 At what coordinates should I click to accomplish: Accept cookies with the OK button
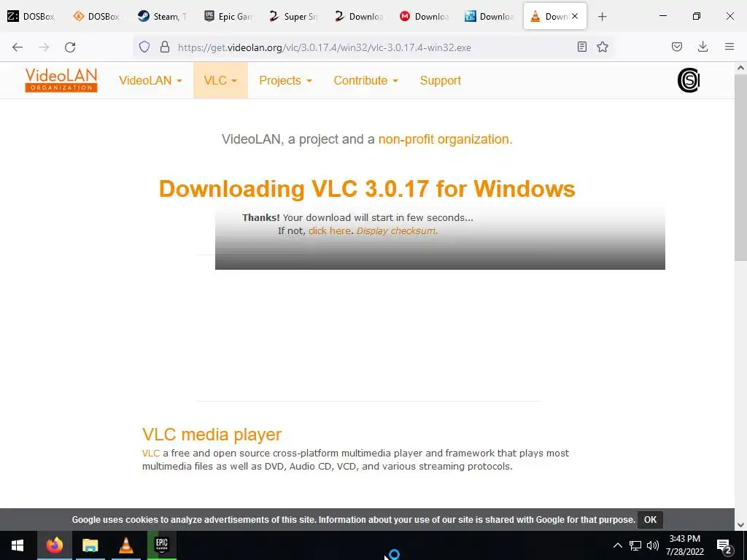(x=650, y=519)
